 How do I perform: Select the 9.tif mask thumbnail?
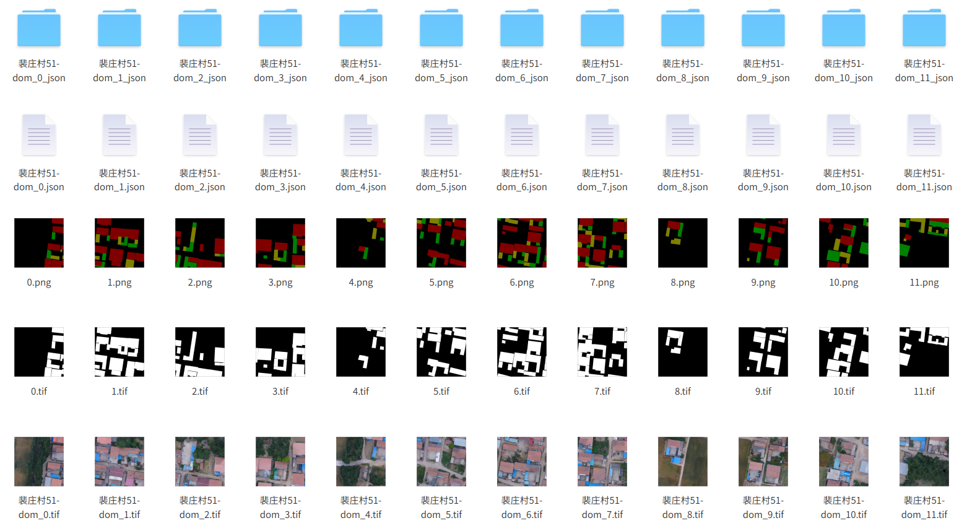point(763,352)
